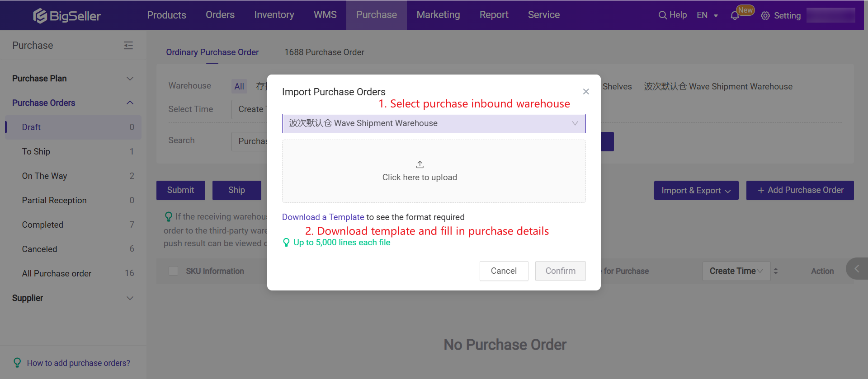Open the notifications bell icon
Screen dimensions: 868x379
[735, 16]
